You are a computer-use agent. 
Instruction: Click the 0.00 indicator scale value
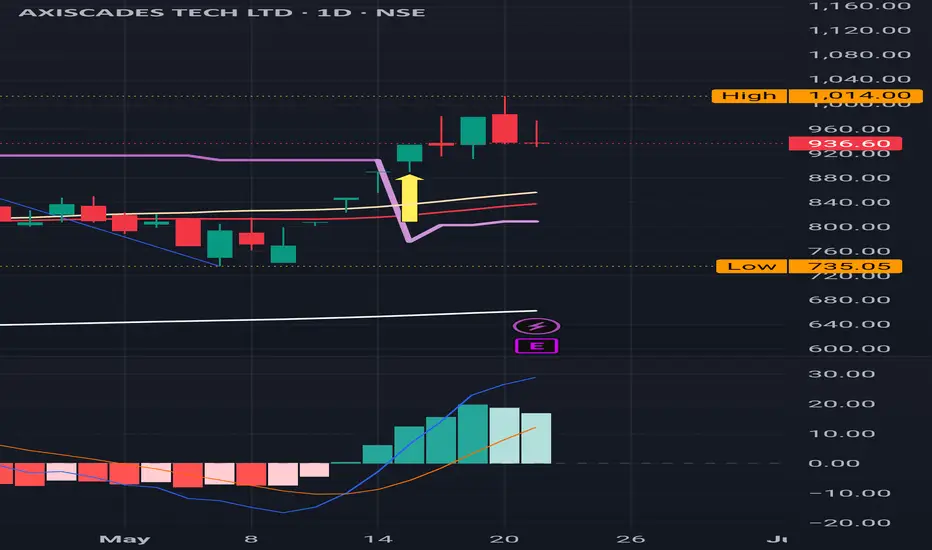click(x=834, y=463)
